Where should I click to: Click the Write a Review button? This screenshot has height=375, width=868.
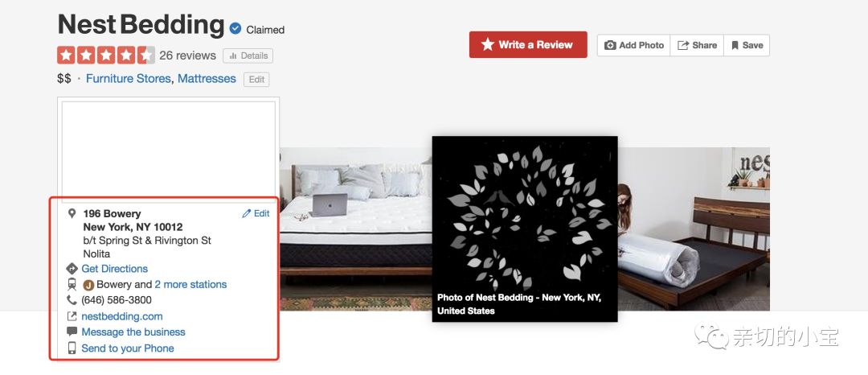click(528, 45)
